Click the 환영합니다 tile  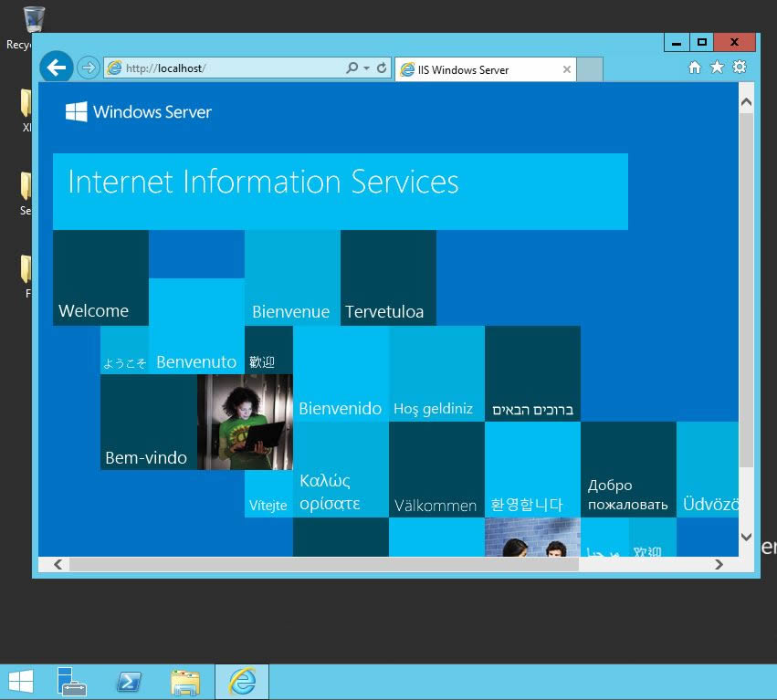coord(532,470)
